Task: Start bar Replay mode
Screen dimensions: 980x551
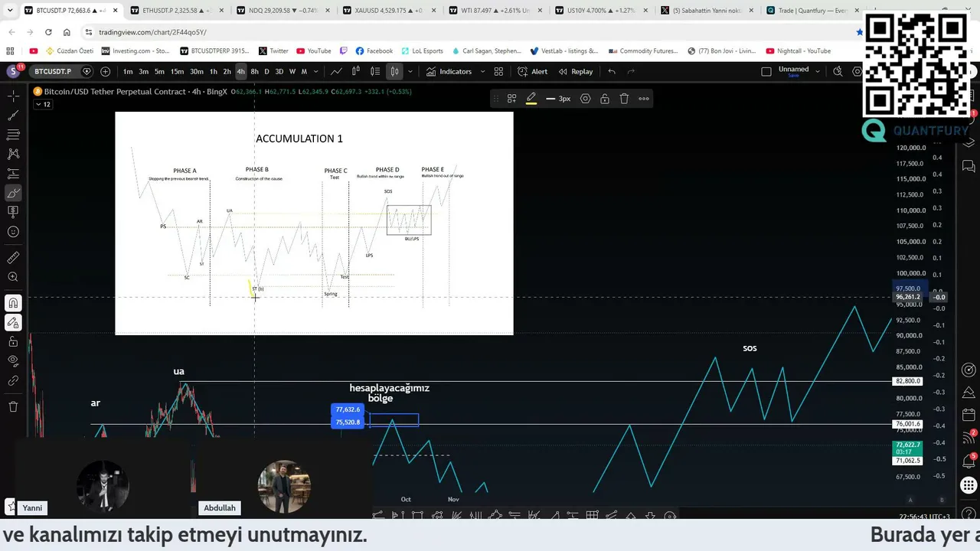Action: 576,71
